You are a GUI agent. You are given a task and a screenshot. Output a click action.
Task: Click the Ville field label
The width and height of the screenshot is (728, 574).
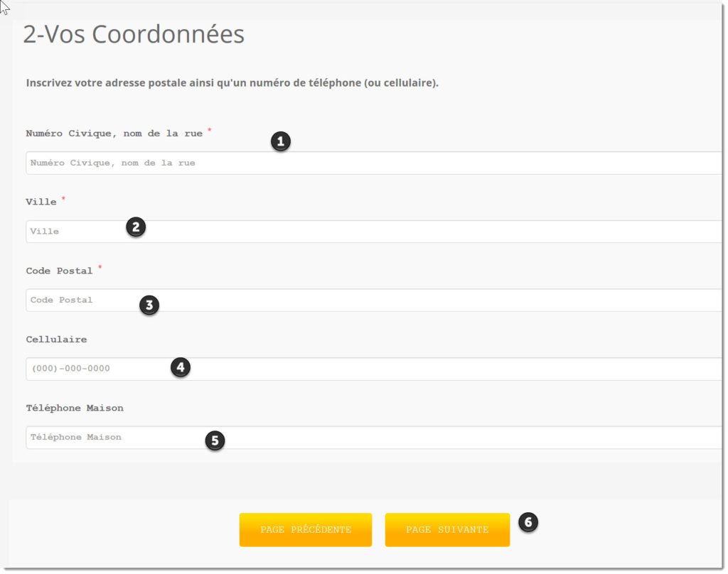pos(41,202)
